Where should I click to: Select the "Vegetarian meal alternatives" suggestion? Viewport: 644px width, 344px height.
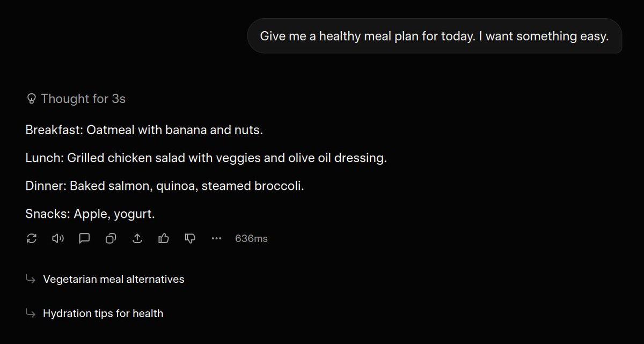(113, 279)
